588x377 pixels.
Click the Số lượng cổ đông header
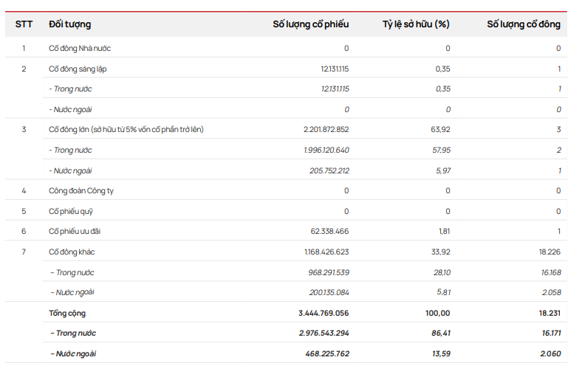(523, 24)
